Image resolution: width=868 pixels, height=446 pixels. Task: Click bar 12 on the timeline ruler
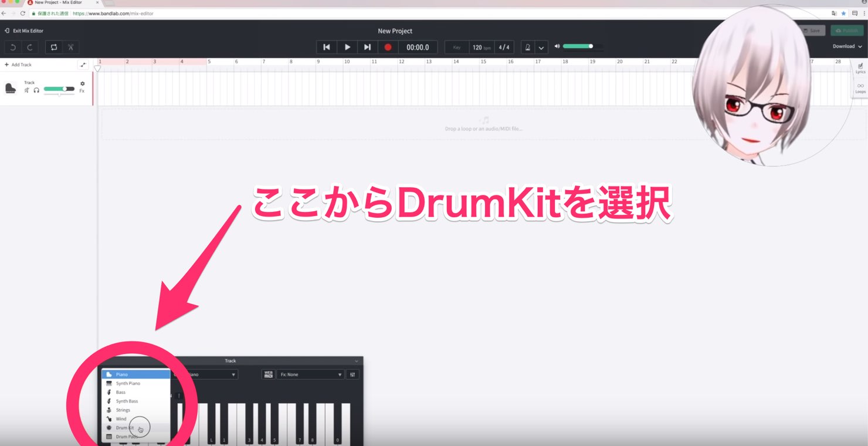click(402, 61)
